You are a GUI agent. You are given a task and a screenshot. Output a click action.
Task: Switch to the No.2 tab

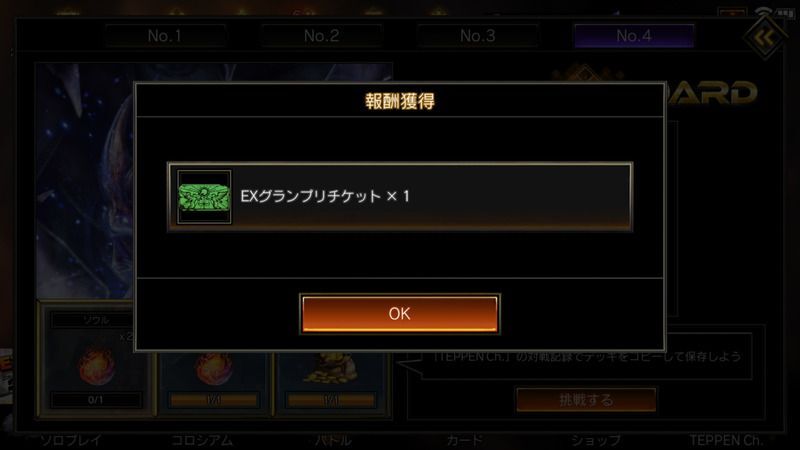coord(321,36)
